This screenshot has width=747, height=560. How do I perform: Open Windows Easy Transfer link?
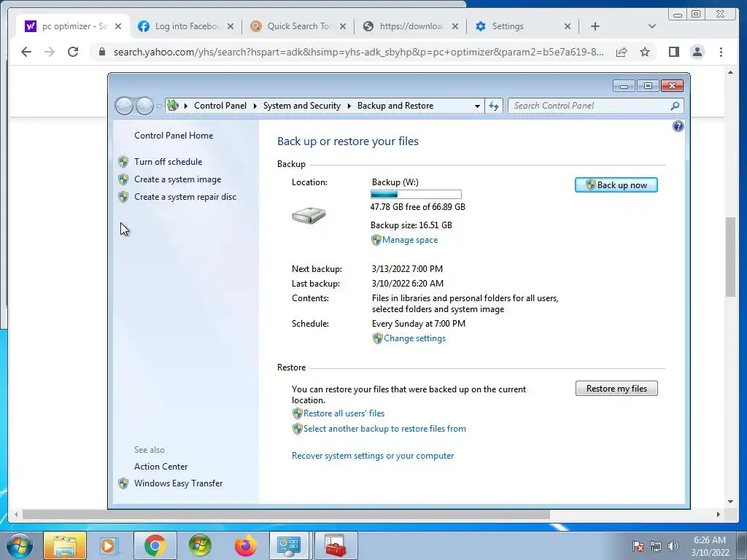(x=178, y=483)
